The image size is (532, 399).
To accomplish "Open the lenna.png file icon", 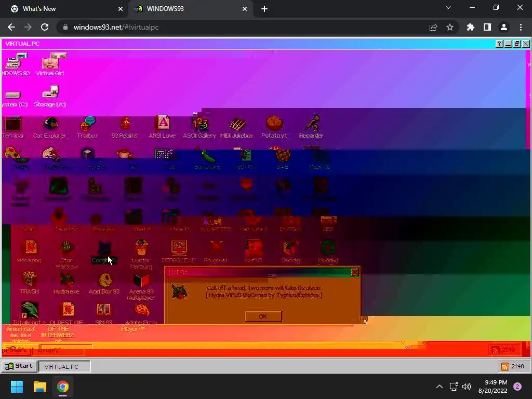I will pyautogui.click(x=29, y=252).
